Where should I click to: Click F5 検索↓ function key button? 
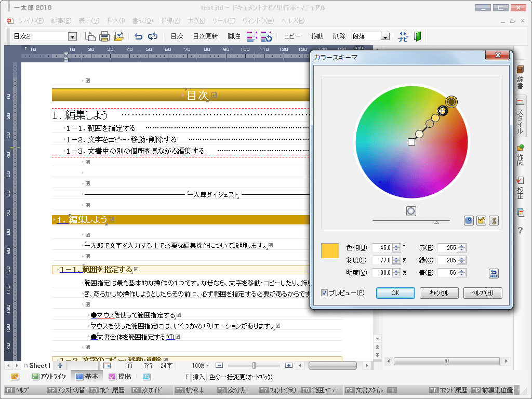coord(189,390)
